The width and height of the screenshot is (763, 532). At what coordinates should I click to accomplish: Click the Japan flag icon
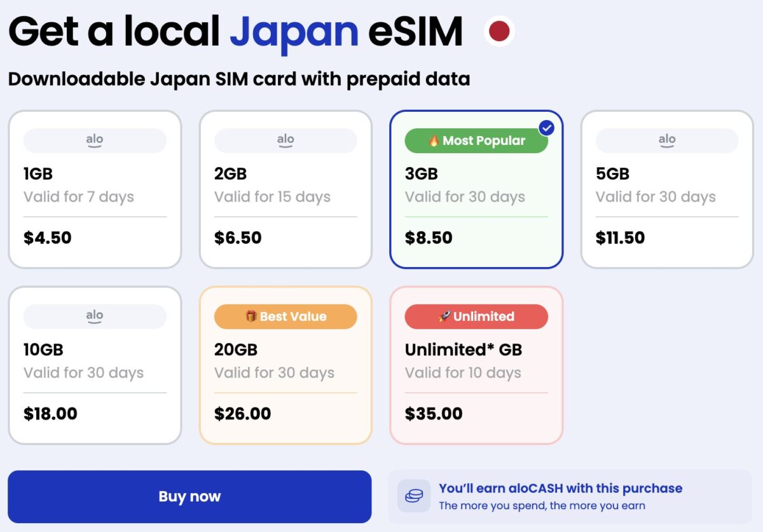pyautogui.click(x=499, y=30)
